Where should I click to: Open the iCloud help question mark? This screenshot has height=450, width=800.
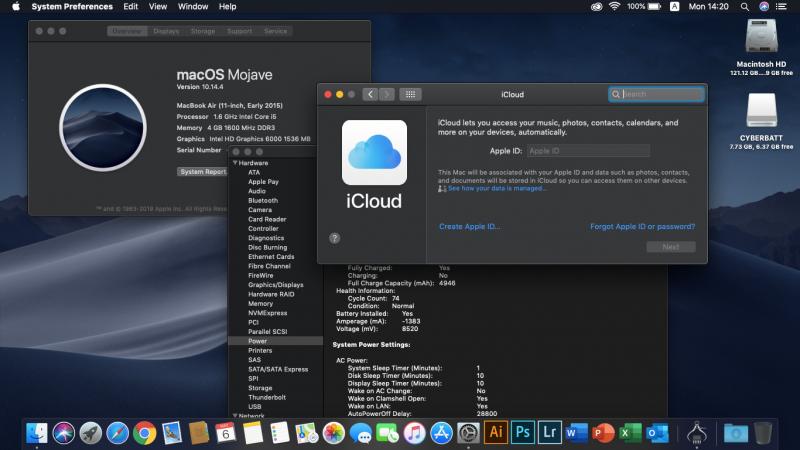pyautogui.click(x=334, y=238)
